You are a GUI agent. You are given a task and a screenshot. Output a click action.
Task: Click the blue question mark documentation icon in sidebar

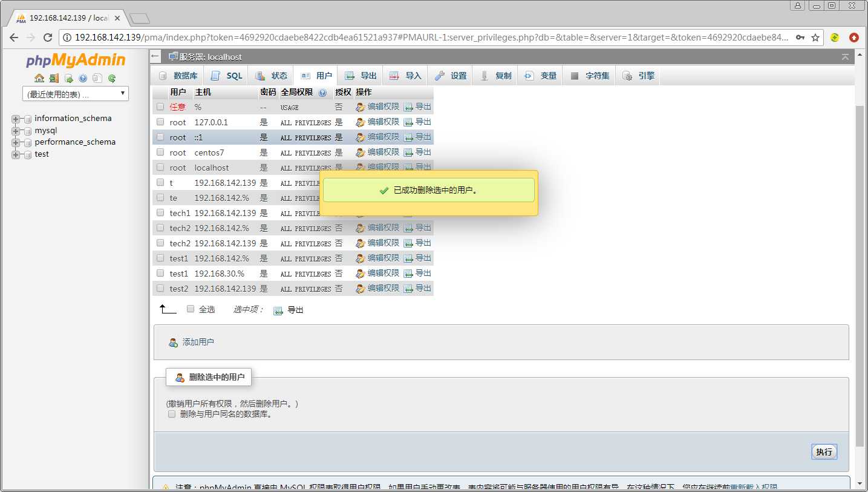pyautogui.click(x=83, y=78)
